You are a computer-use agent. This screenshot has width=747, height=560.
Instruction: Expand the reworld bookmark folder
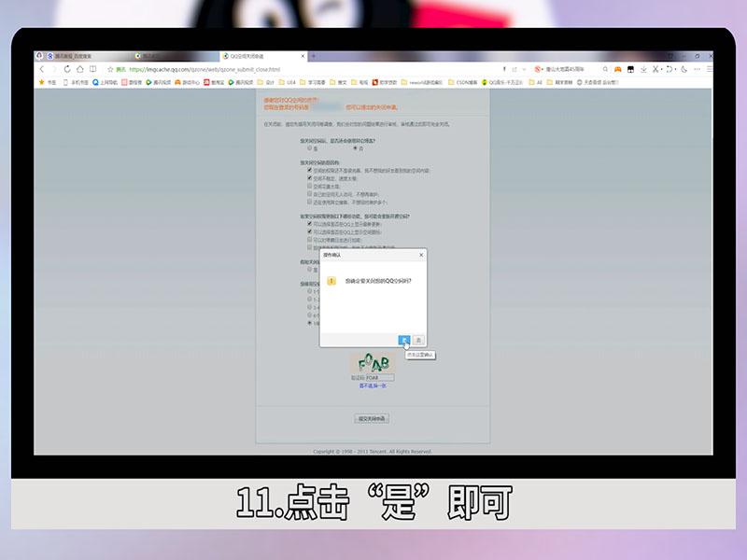tap(422, 82)
